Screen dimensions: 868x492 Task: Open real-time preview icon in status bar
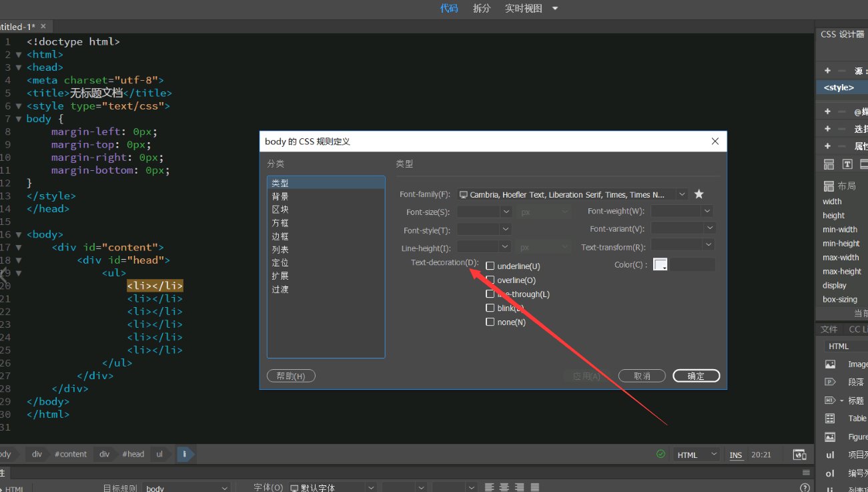(x=799, y=455)
